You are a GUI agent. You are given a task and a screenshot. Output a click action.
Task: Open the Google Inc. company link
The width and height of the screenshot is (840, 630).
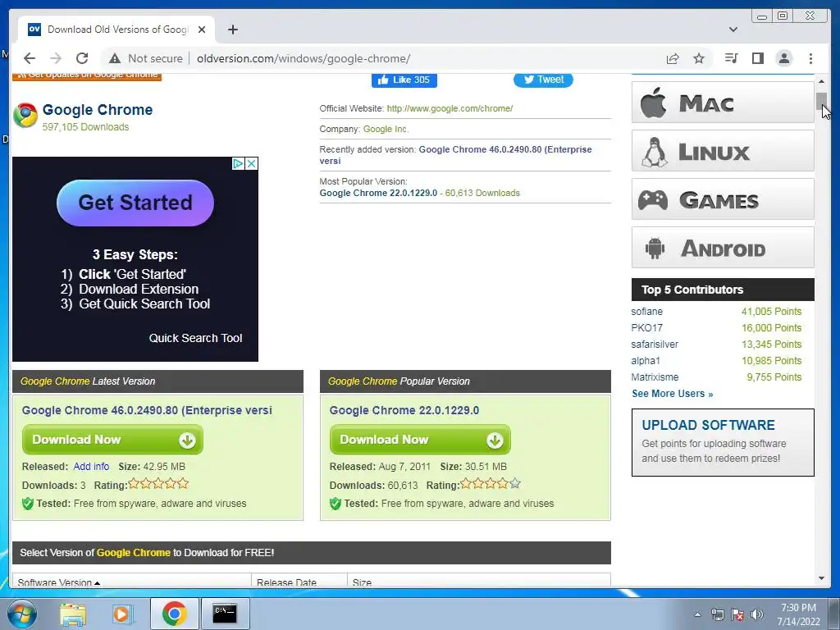(386, 129)
